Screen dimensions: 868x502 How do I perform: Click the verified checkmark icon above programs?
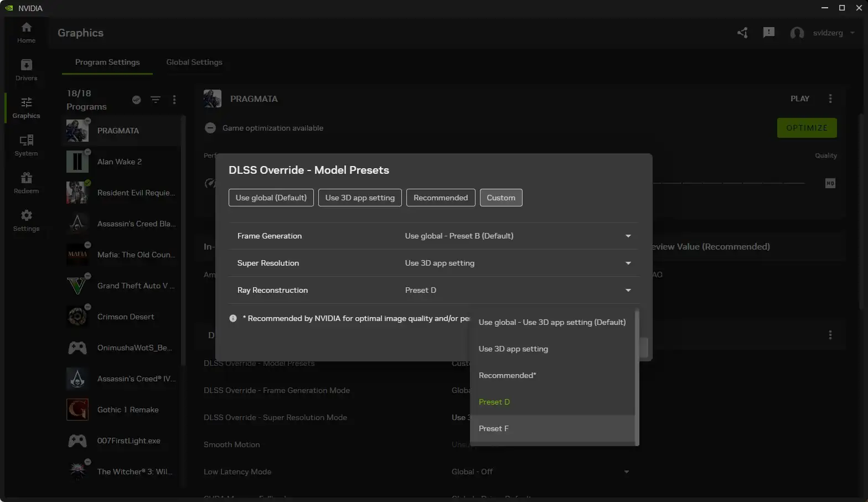click(x=137, y=100)
